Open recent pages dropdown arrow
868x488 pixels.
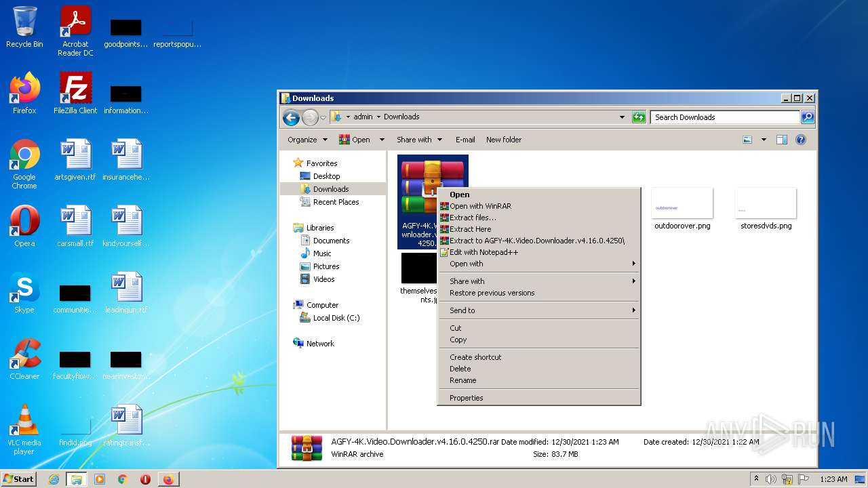pos(323,117)
